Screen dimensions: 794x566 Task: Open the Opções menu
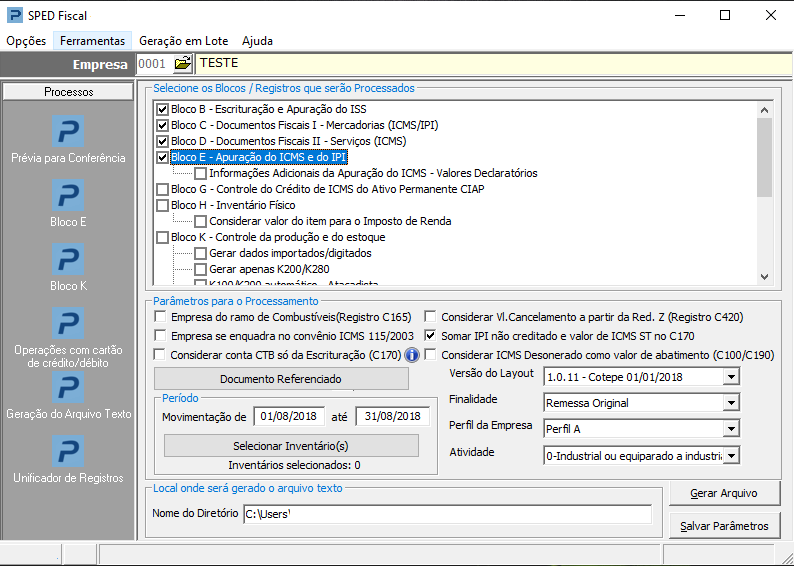click(26, 41)
